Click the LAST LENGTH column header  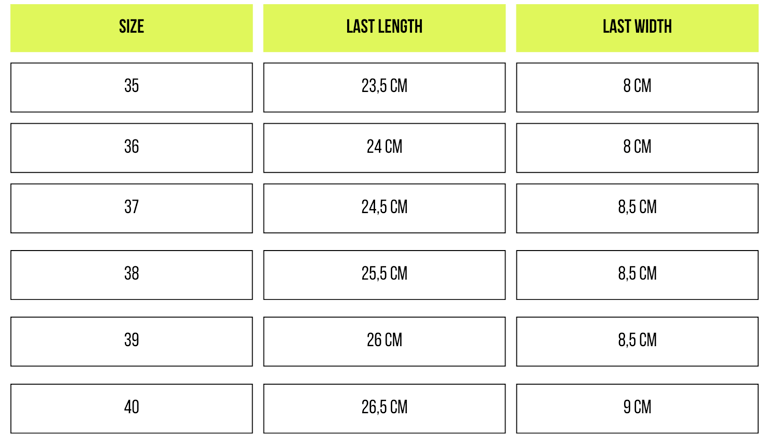coord(384,28)
